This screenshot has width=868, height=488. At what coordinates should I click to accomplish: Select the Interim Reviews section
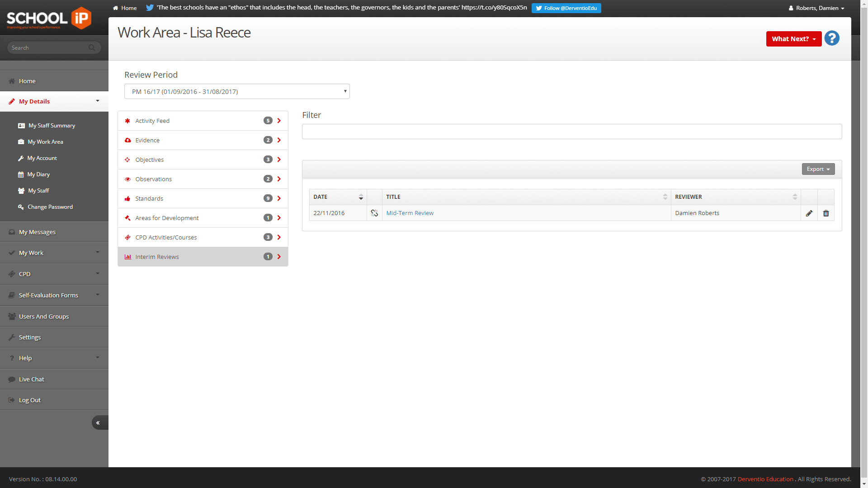click(x=203, y=257)
